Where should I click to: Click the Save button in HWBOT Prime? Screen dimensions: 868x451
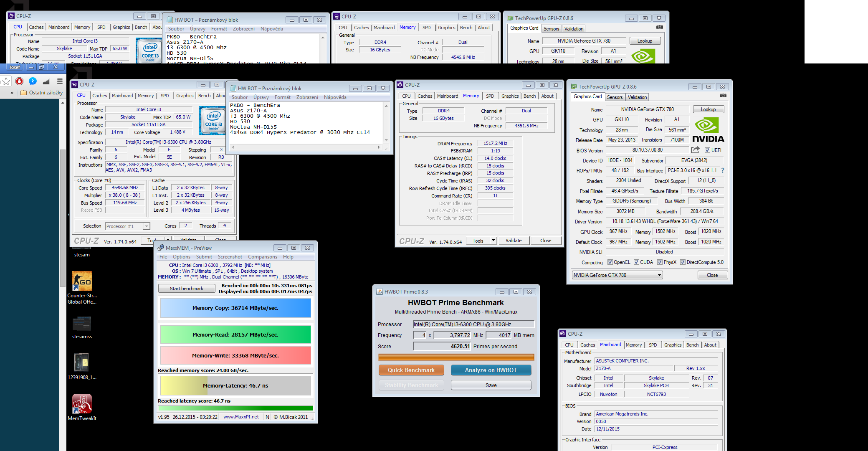tap(491, 385)
